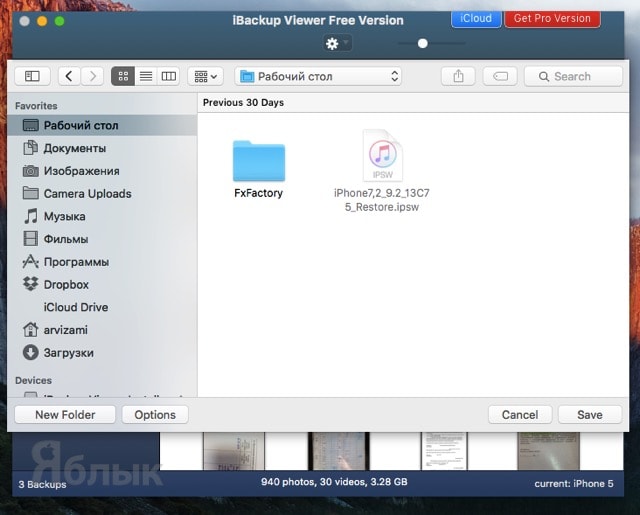Click the iCloud button

point(476,18)
